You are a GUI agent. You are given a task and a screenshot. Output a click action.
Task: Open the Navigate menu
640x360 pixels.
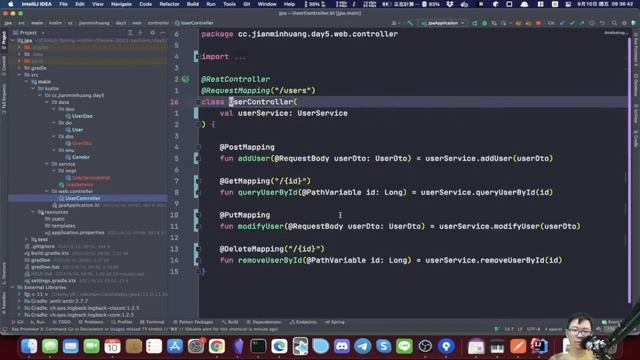pos(121,4)
